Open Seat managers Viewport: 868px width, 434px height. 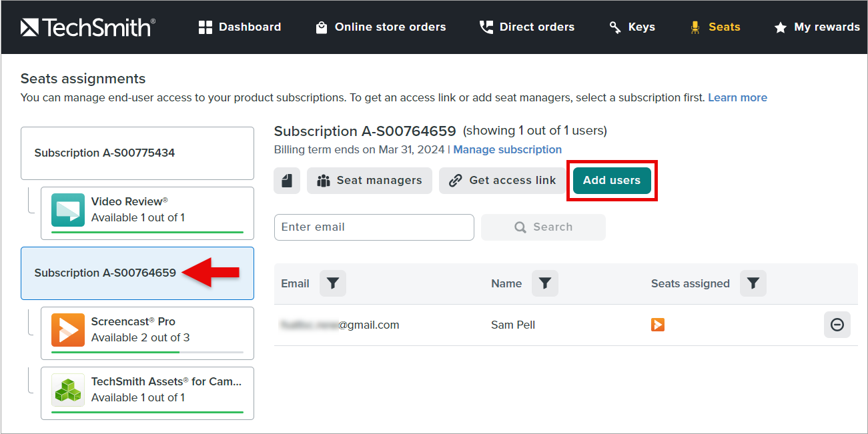tap(370, 181)
